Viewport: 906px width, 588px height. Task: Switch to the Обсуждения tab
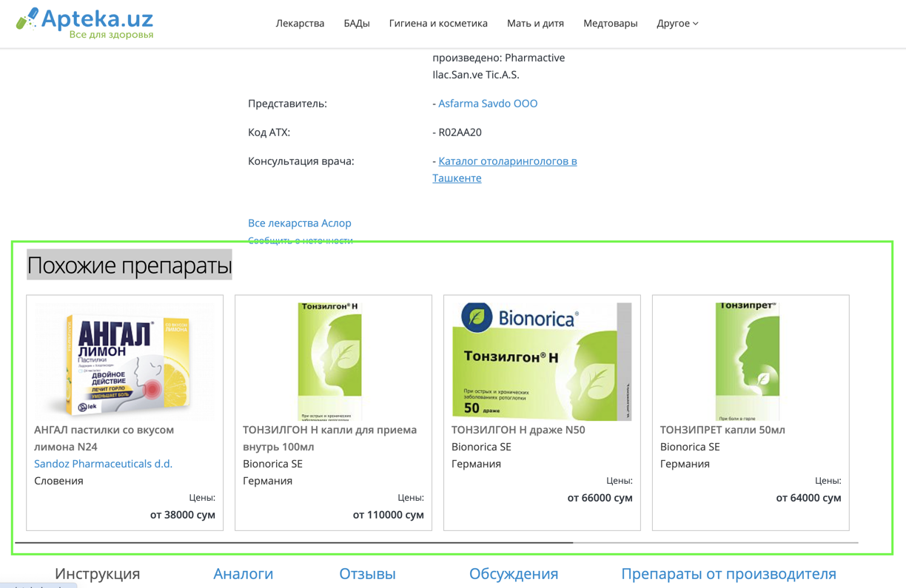pos(514,573)
